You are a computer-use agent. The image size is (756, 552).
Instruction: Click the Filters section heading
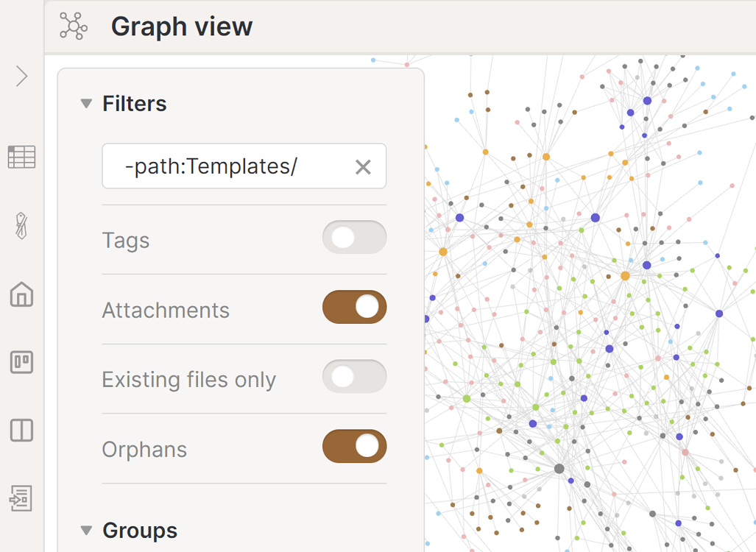pos(134,104)
